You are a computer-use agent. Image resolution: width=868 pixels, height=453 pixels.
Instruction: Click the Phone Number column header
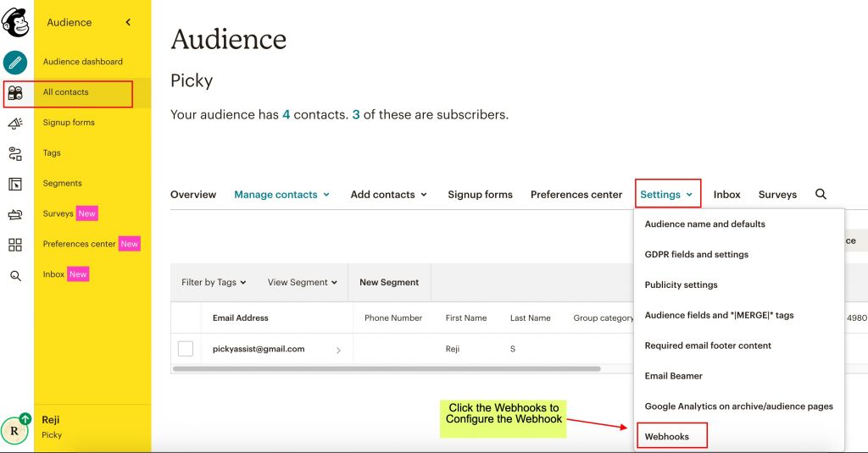pyautogui.click(x=393, y=318)
